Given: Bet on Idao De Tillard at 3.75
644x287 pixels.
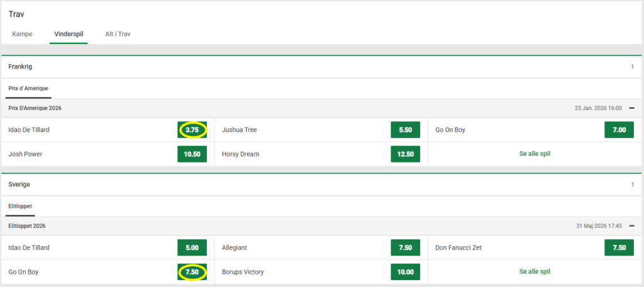Looking at the screenshot, I should click(192, 130).
